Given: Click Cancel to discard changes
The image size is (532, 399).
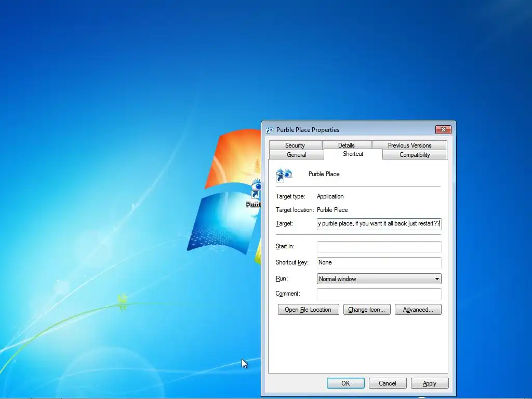Looking at the screenshot, I should (387, 383).
